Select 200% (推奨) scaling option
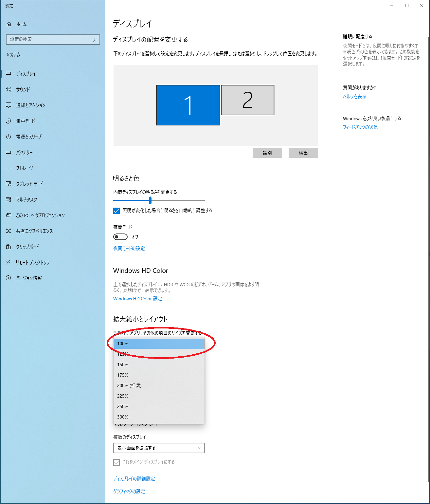The width and height of the screenshot is (430, 504). coord(159,385)
